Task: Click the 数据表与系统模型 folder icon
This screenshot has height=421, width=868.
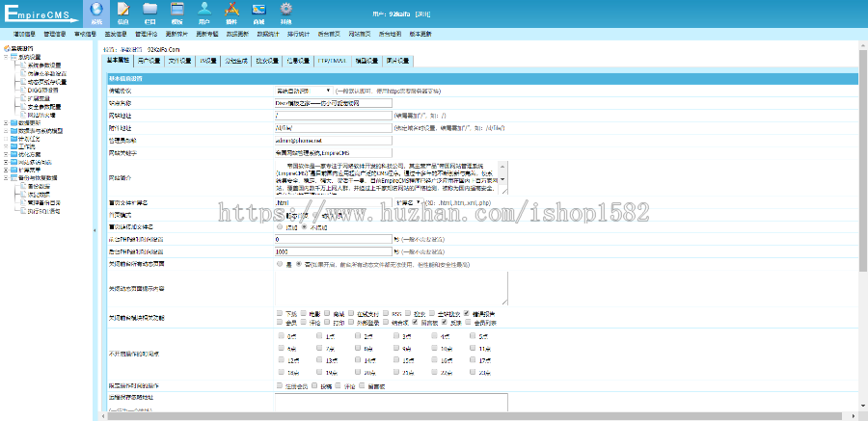Action: coord(14,131)
